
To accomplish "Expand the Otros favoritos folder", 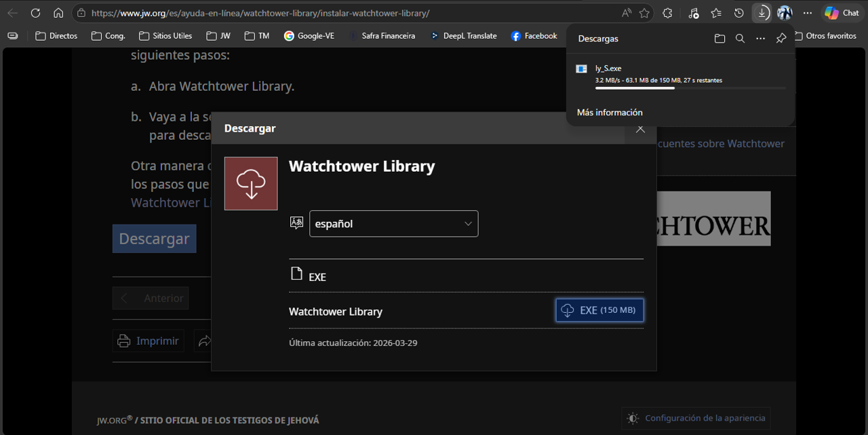I will [825, 35].
